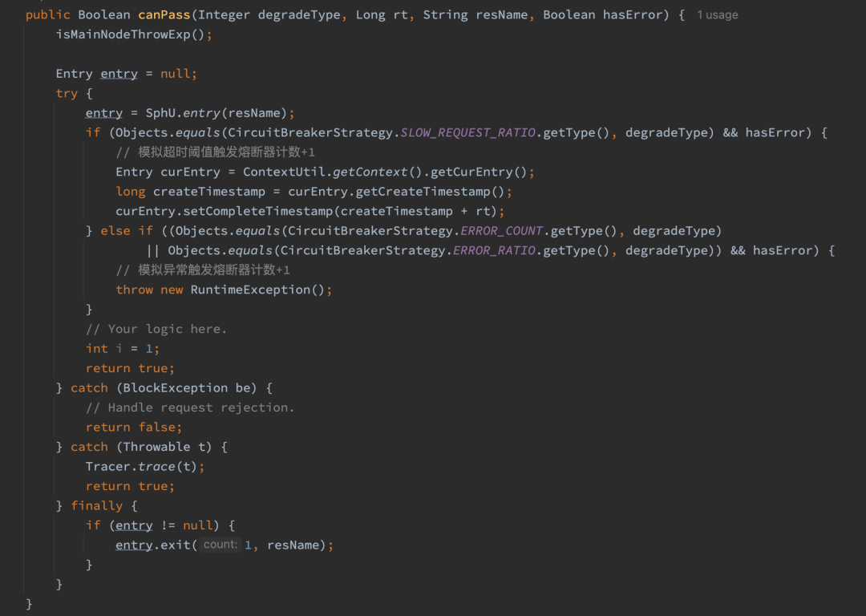Click the SLOW_REQUEST_RATIO constant
Viewport: 866px width, 616px height.
(467, 132)
